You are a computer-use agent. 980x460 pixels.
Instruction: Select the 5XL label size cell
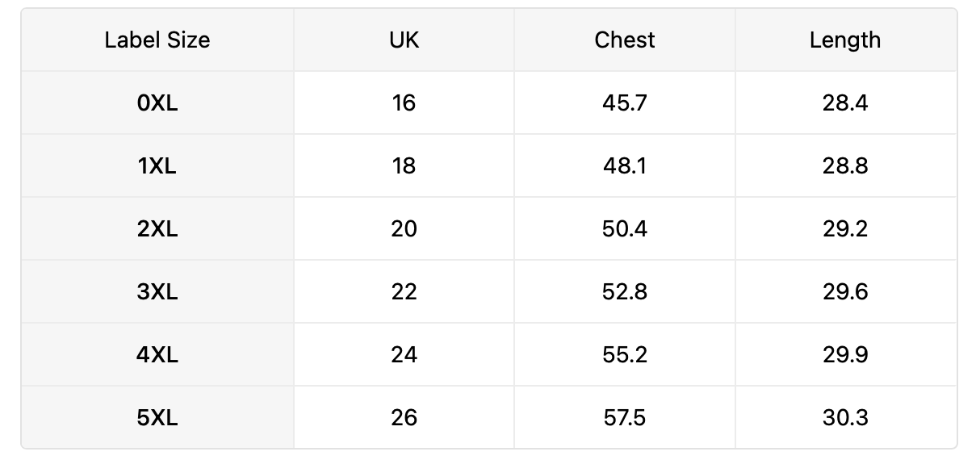pos(157,417)
